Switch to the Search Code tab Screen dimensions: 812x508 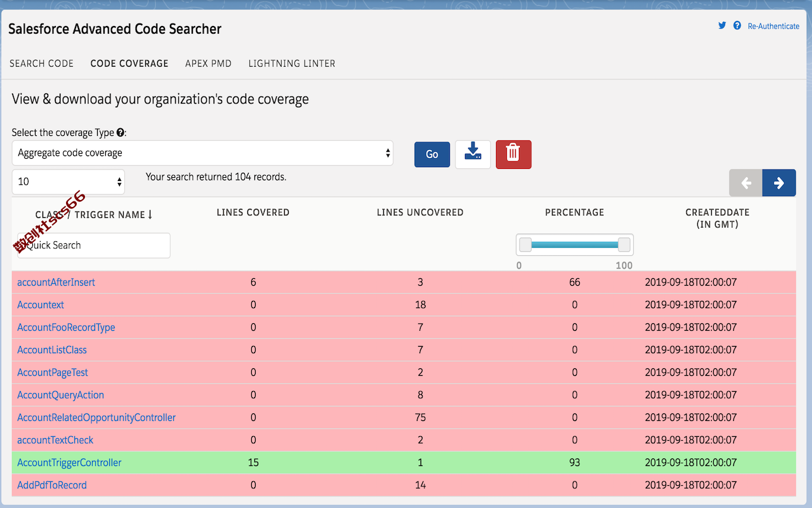[42, 63]
